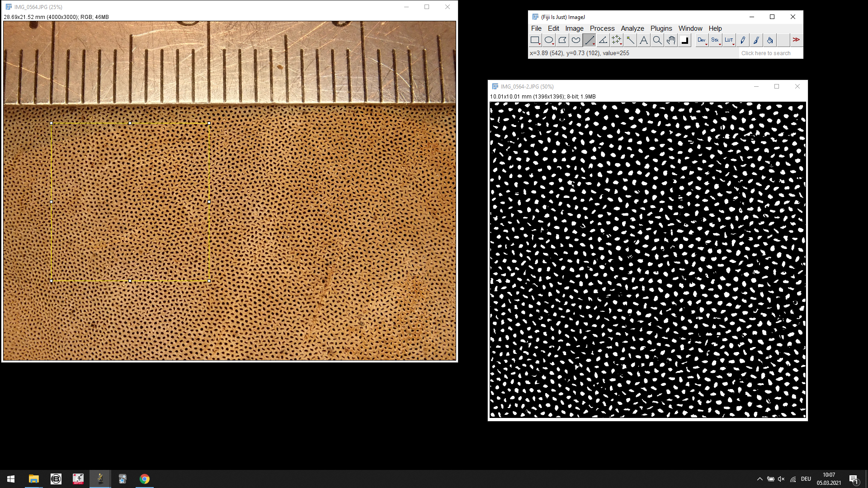Click the 'Click here to search' field

coord(770,53)
